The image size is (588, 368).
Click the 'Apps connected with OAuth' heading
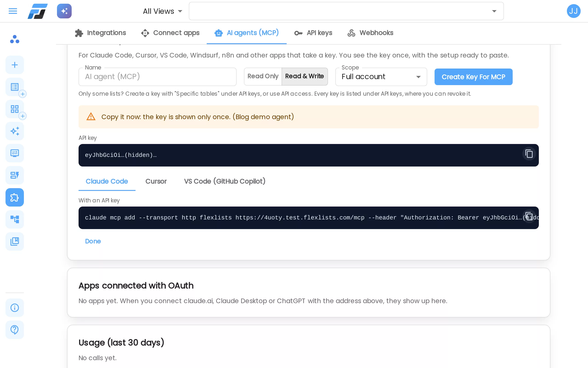tap(136, 285)
